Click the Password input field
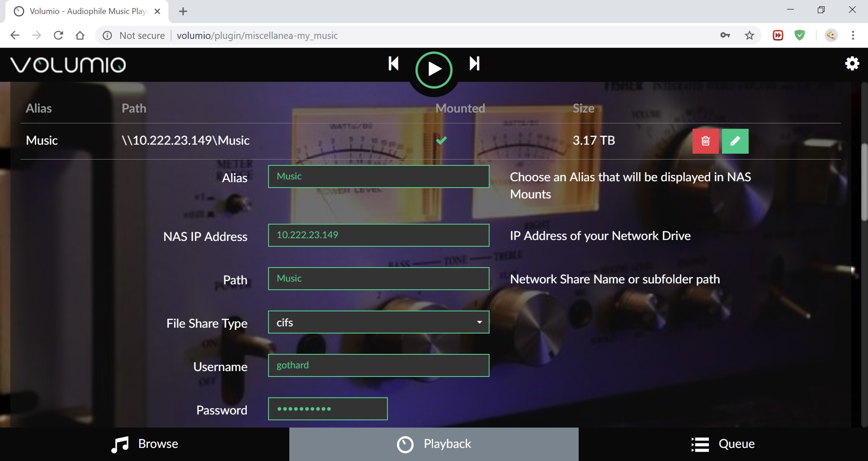868x461 pixels. tap(328, 409)
